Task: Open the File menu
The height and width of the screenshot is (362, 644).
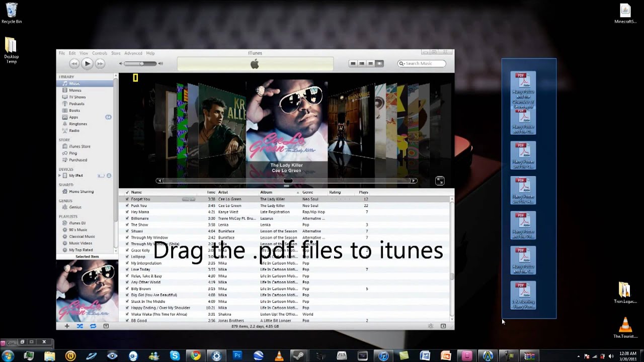Action: (x=61, y=53)
